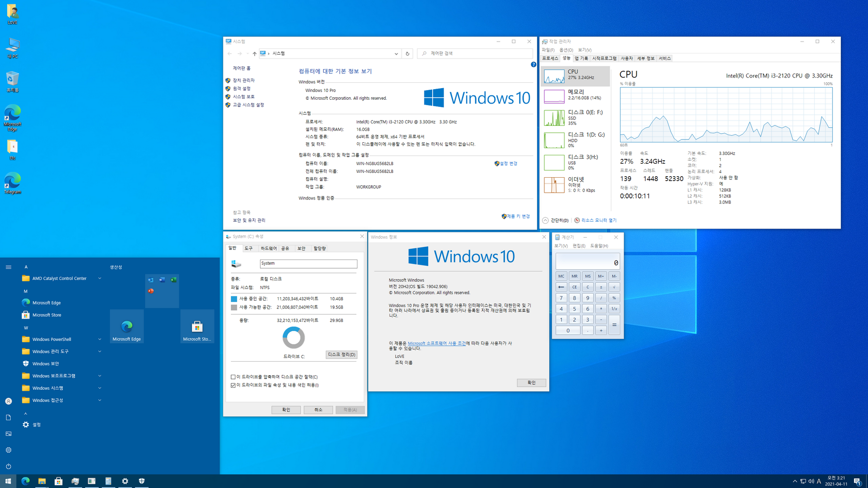The width and height of the screenshot is (868, 488).
Task: Switch to Task Manager via taskbar icon
Action: pos(75,481)
